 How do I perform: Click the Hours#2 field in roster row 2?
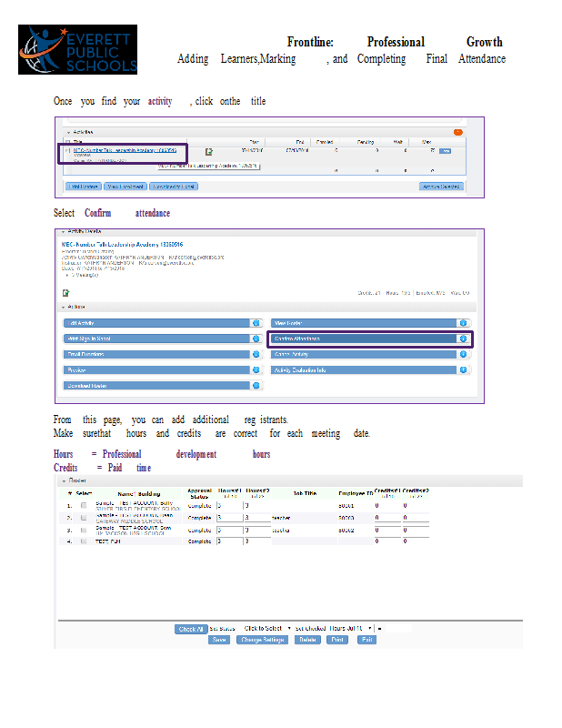(x=257, y=518)
